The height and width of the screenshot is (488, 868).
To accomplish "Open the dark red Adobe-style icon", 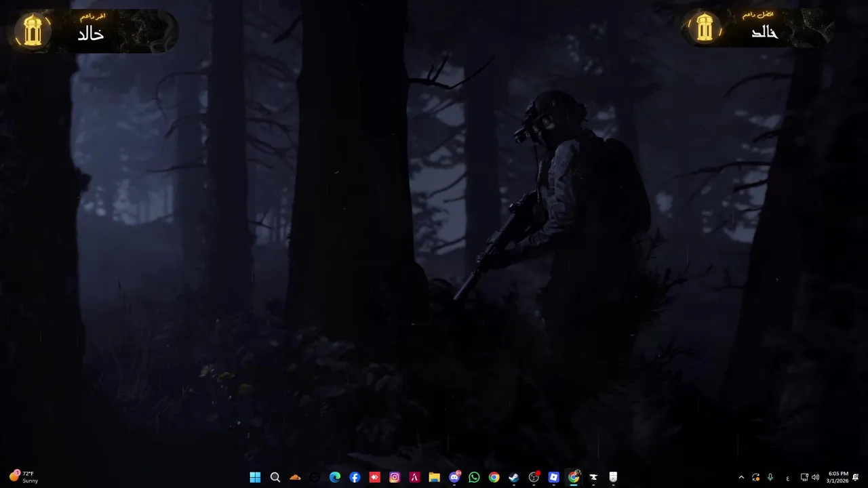I will [414, 477].
